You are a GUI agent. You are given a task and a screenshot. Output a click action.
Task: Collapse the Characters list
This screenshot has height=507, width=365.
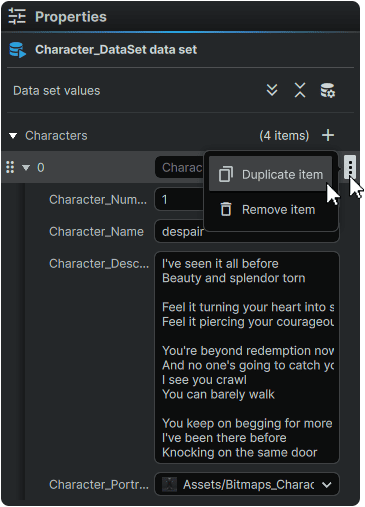coord(13,136)
